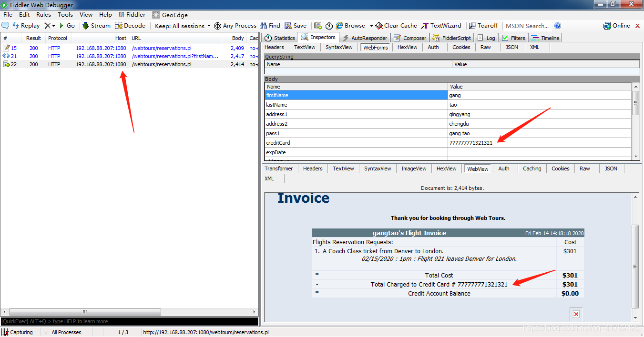Open the TextWizard tool

(x=441, y=26)
